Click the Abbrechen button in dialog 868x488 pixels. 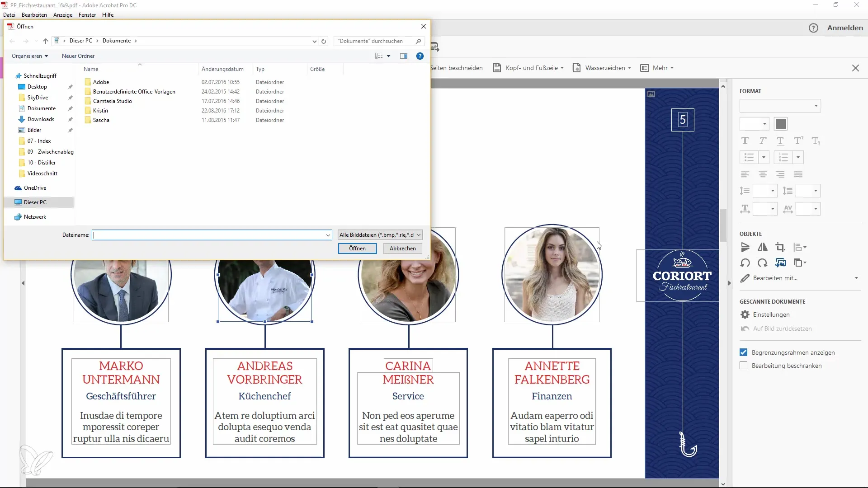(x=403, y=249)
